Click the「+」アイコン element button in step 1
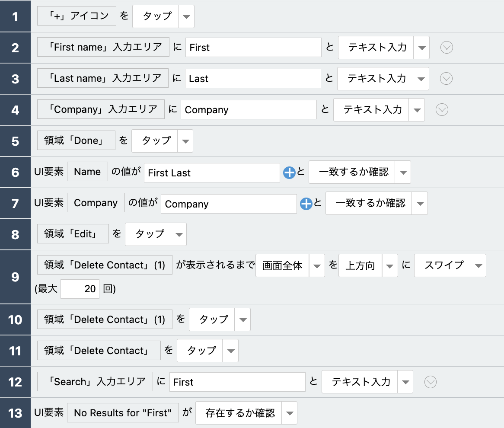 click(x=77, y=16)
